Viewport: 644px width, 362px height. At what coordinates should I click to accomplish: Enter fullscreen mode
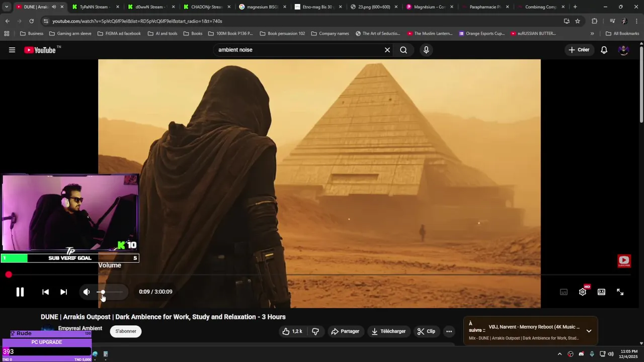(x=620, y=292)
